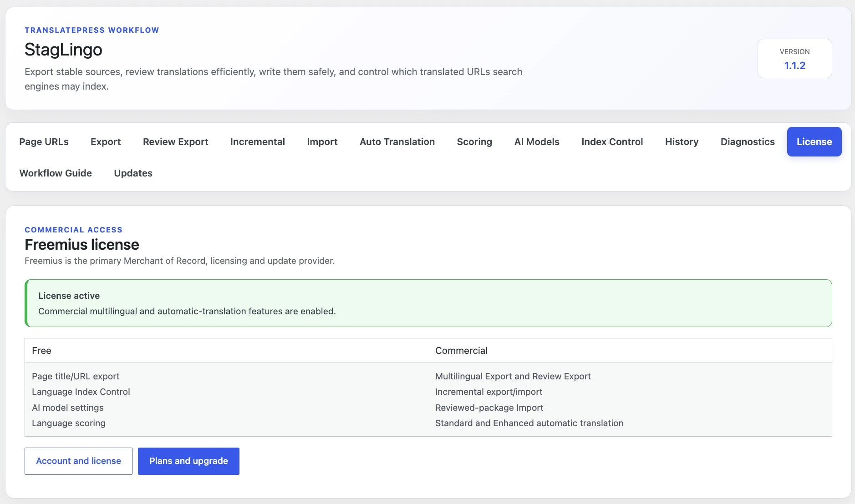
Task: Open the History tab
Action: (682, 142)
